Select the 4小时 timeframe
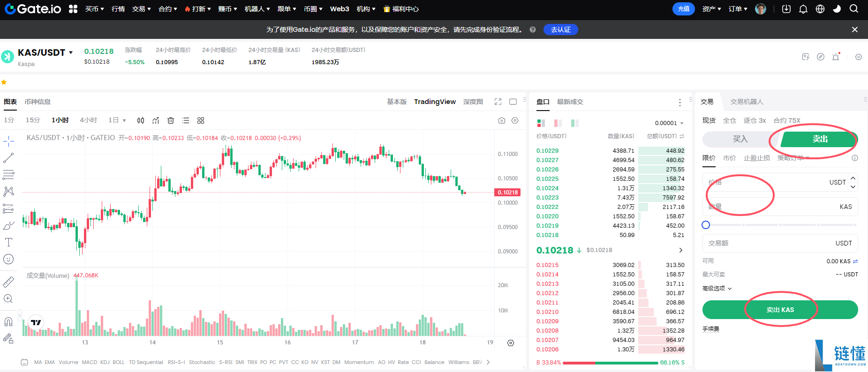Image resolution: width=868 pixels, height=372 pixels. click(88, 120)
